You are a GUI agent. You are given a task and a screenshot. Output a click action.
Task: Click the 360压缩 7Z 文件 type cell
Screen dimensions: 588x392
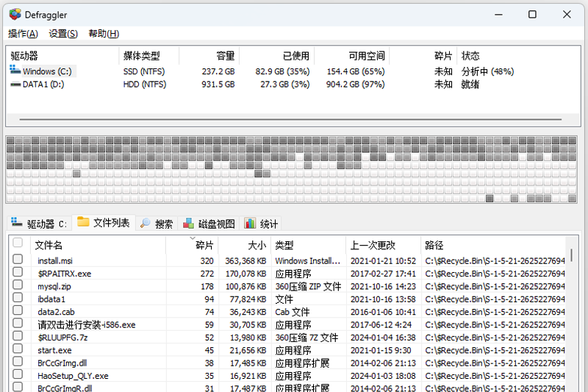306,338
